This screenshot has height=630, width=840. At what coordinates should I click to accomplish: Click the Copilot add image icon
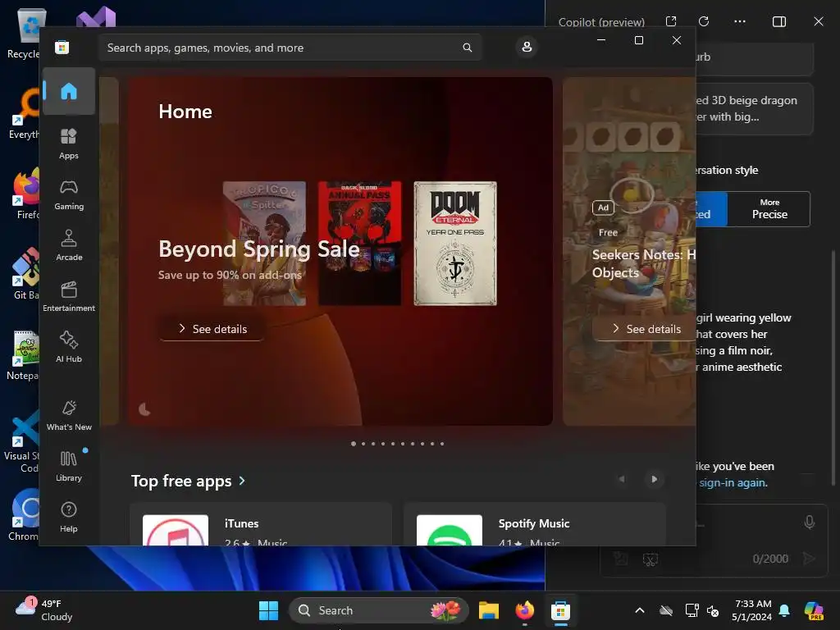click(x=620, y=559)
